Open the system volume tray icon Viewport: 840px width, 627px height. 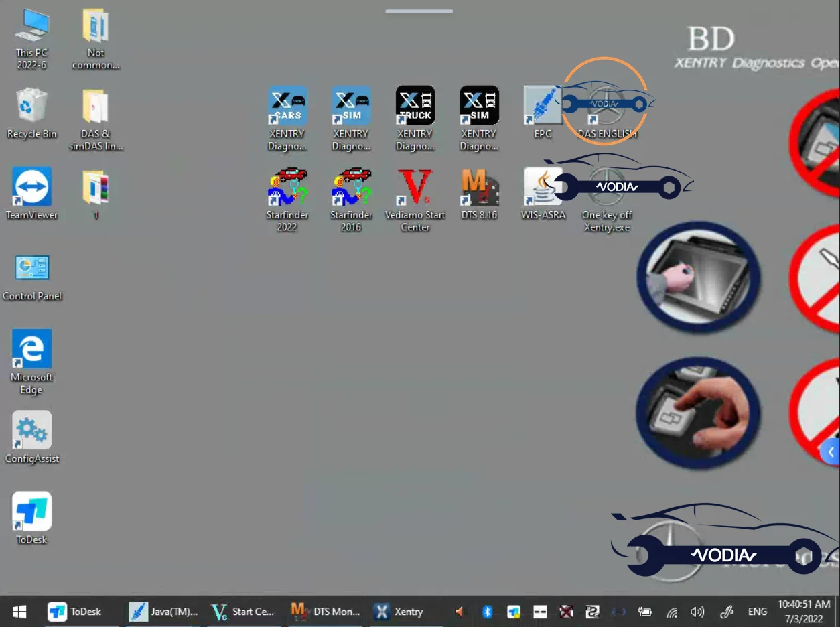pos(697,612)
